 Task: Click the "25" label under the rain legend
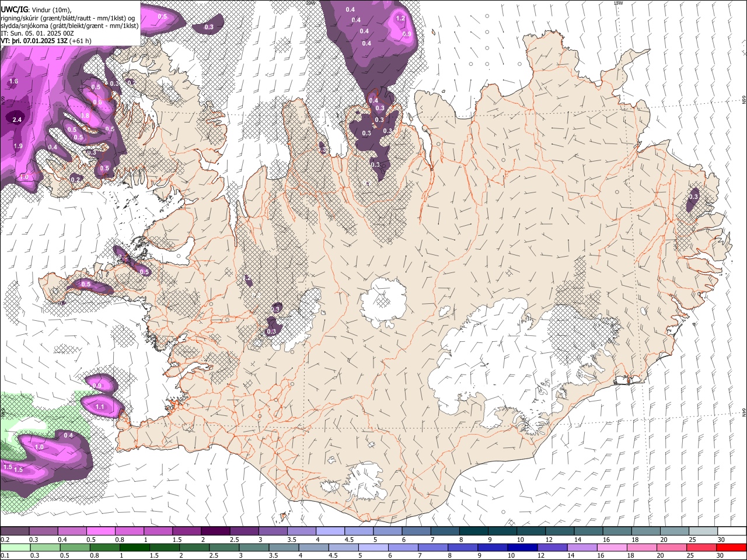pos(692,556)
